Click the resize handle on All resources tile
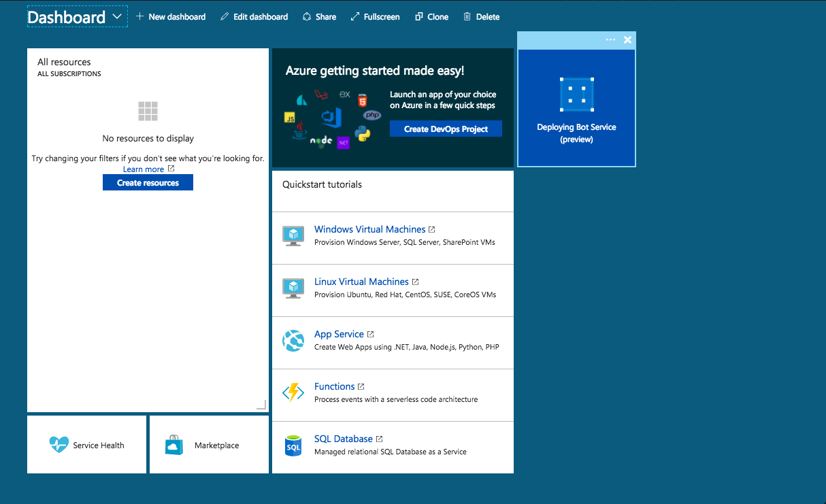 coord(261,405)
